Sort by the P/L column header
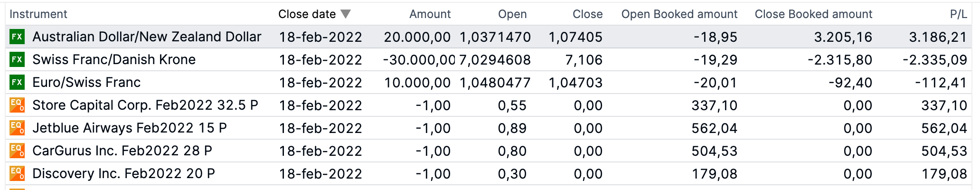This screenshot has height=190, width=980. click(x=958, y=14)
